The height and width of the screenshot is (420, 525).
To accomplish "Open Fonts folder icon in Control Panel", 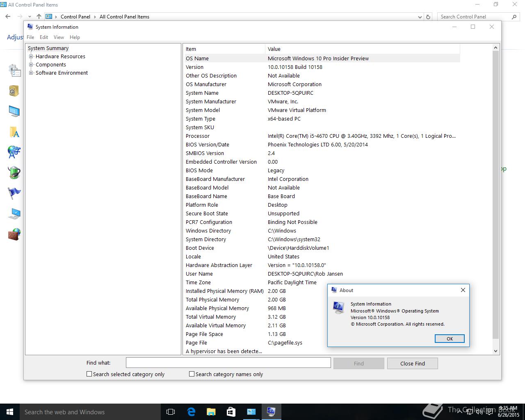I will (x=14, y=132).
